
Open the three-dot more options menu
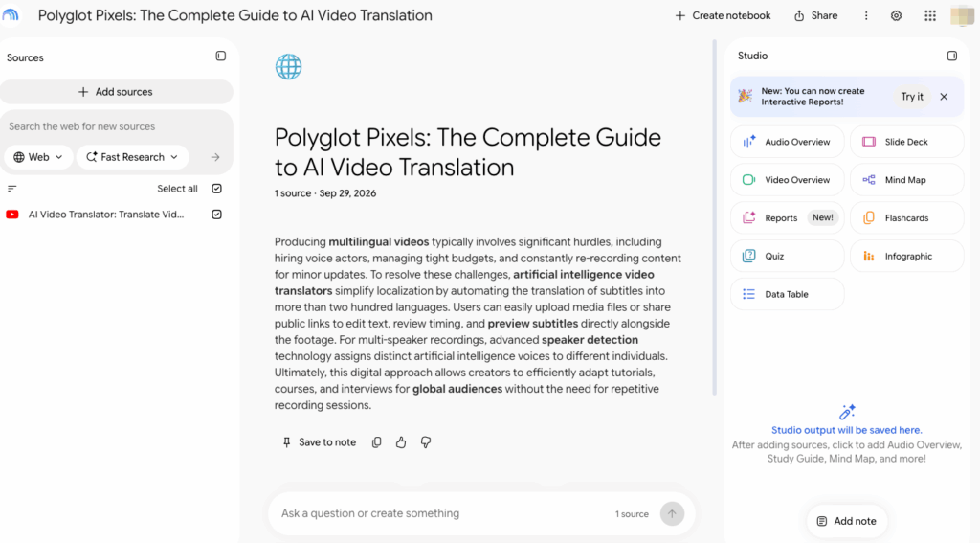click(x=866, y=15)
